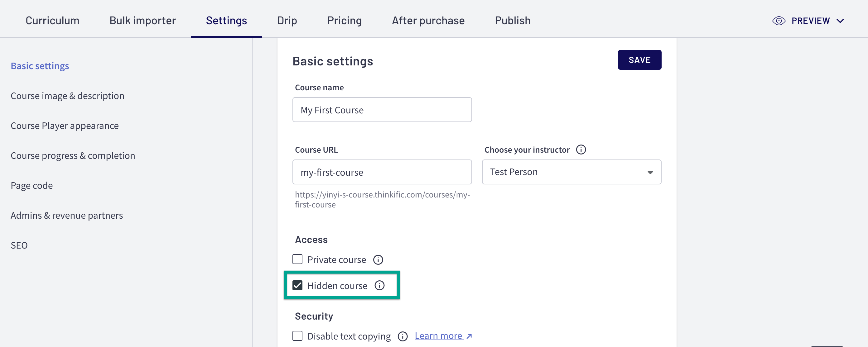Click the Course URL input field
Image resolution: width=868 pixels, height=347 pixels.
click(x=382, y=172)
